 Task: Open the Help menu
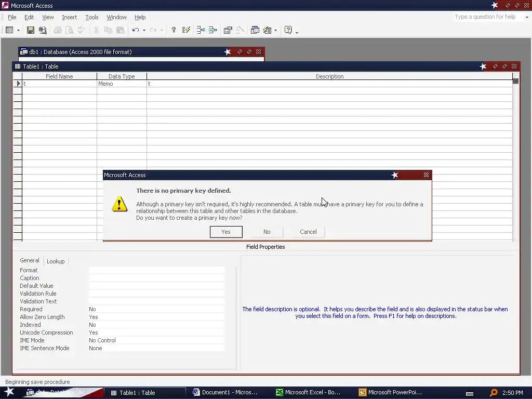(x=140, y=17)
